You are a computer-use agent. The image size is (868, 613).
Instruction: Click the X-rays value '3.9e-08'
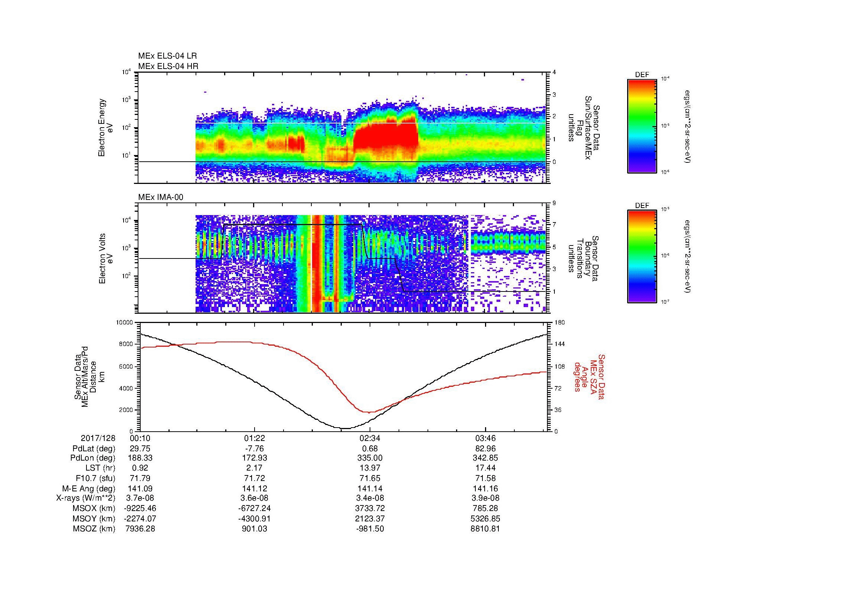[x=485, y=498]
